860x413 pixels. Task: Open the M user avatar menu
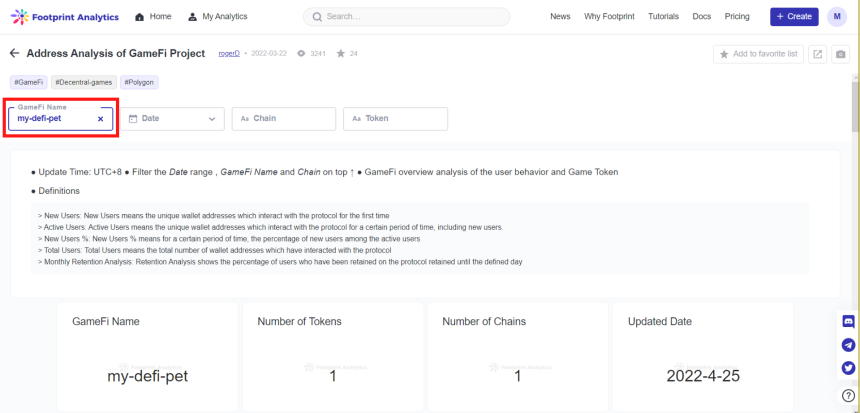[837, 16]
